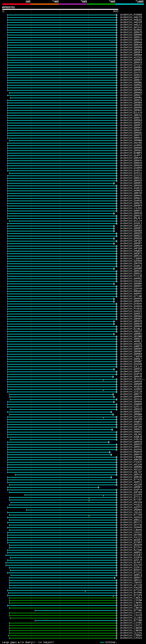Select the UniRef100_Q31793 label

pos(131,565)
